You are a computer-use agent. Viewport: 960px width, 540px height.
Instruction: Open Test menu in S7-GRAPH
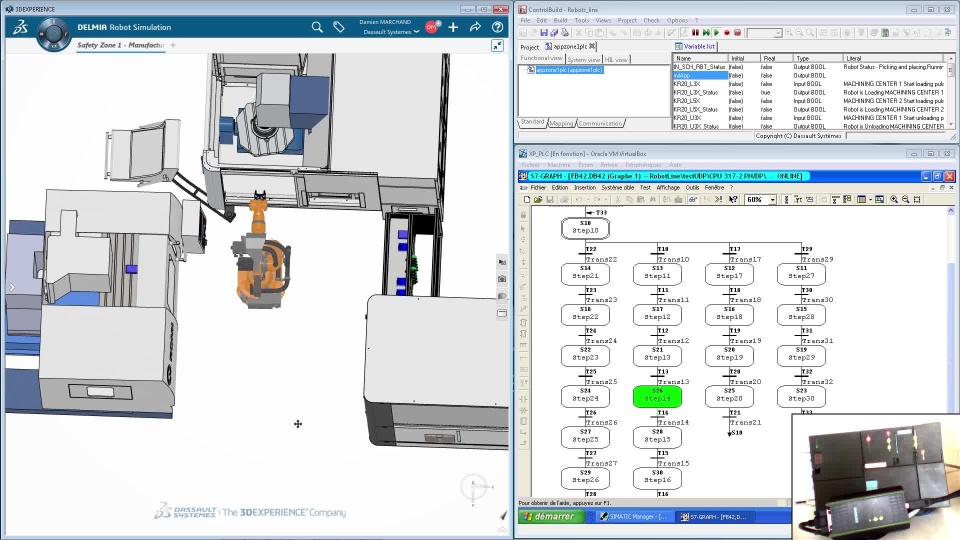click(645, 188)
